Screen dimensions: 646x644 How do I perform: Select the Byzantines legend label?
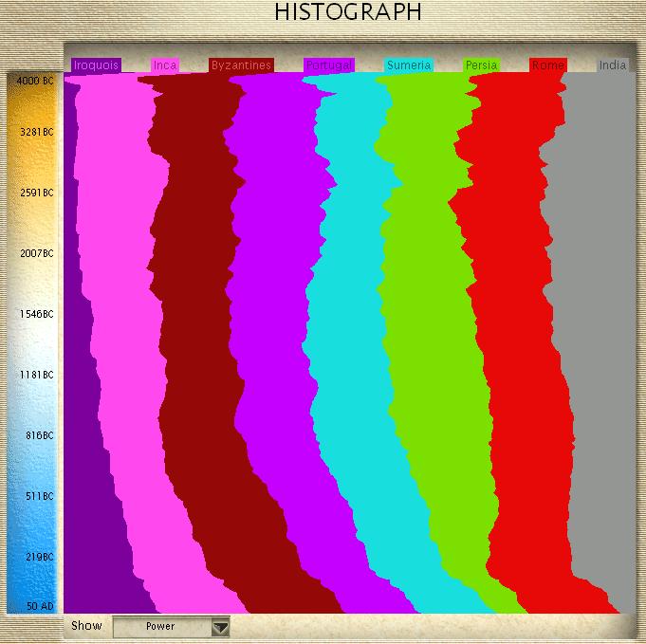tap(241, 65)
